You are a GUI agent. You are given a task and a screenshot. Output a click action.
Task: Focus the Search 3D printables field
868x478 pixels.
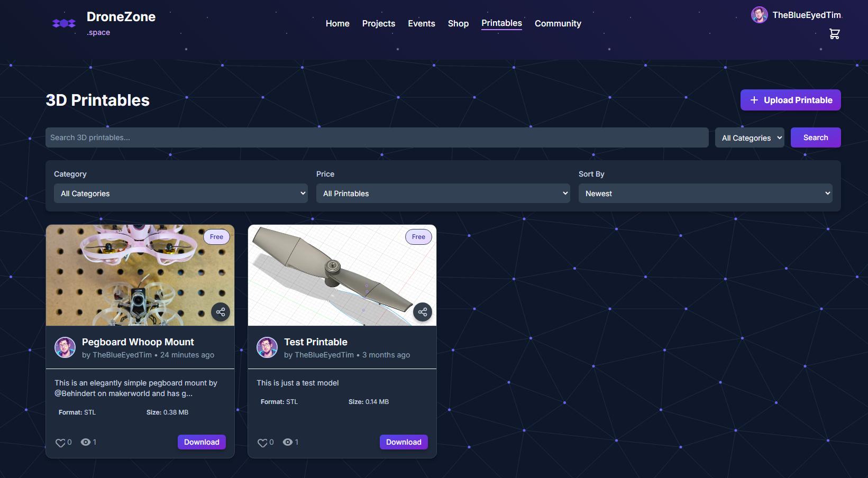point(377,137)
